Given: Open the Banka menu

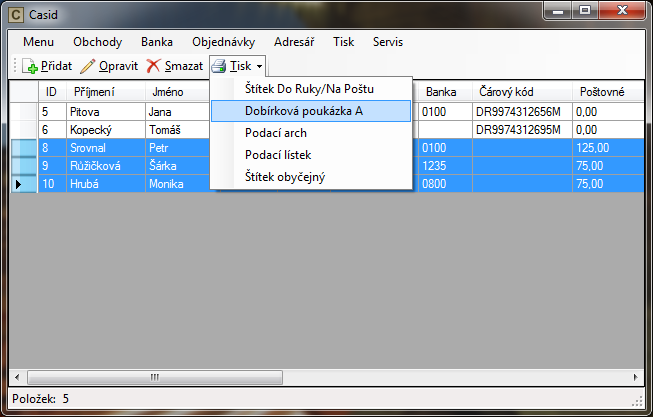Looking at the screenshot, I should (157, 42).
